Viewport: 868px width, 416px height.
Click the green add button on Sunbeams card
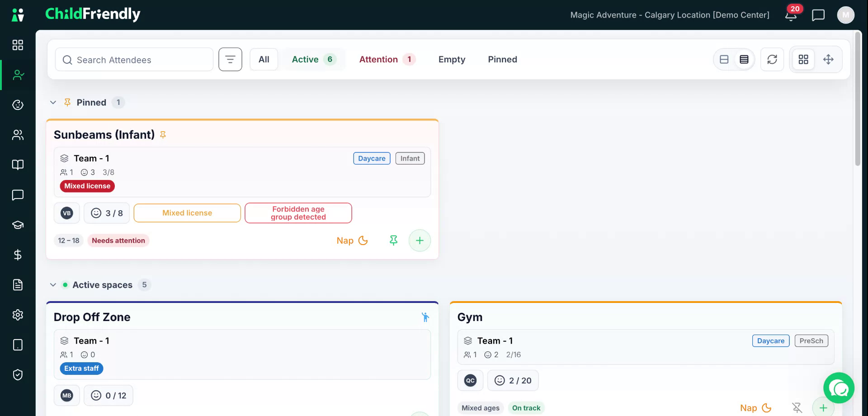pyautogui.click(x=420, y=241)
